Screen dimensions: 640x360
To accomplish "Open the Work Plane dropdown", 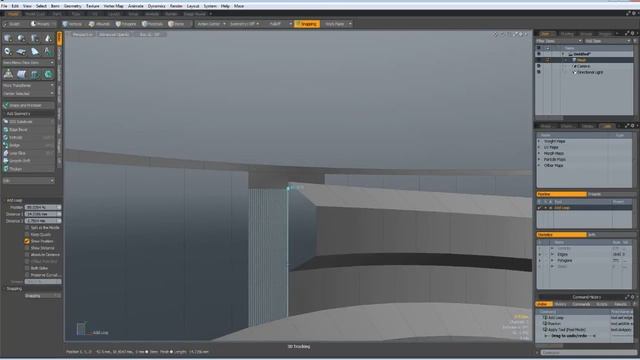I will (x=337, y=24).
